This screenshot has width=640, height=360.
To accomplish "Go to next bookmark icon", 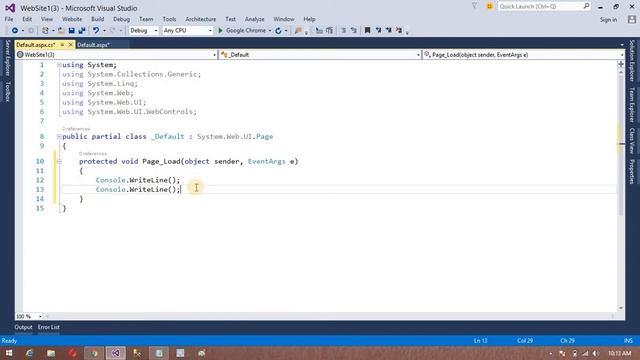I will 389,31.
